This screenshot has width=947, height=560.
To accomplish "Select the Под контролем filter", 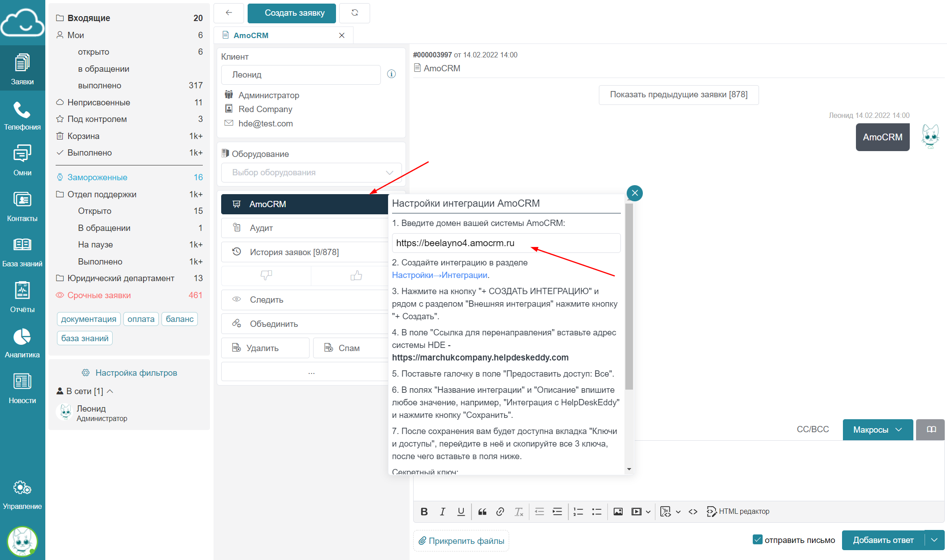I will 129,119.
